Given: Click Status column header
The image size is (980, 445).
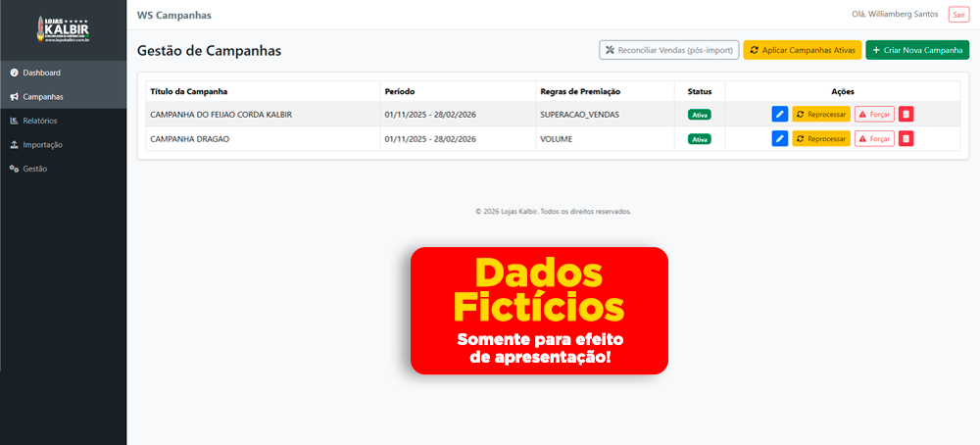Looking at the screenshot, I should pos(700,91).
